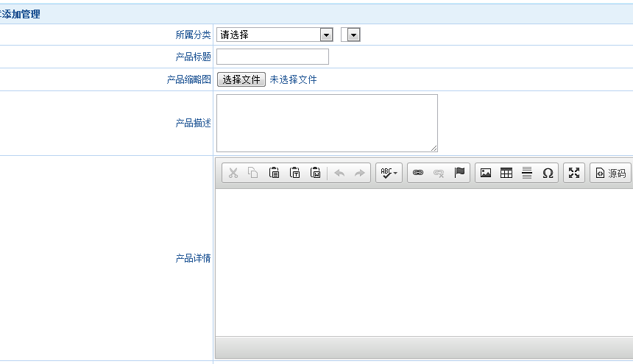
Task: Open the 请选择 category dropdown
Action: click(x=275, y=35)
